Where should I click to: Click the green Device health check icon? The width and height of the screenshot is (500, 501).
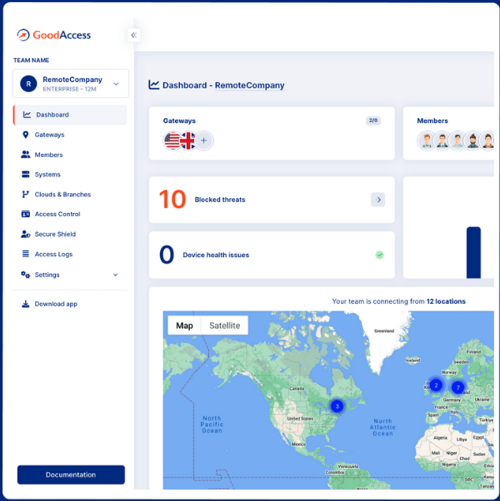tap(379, 255)
